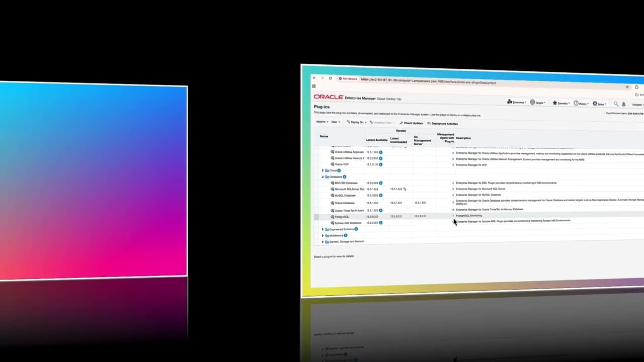Click the Check Updates button
The width and height of the screenshot is (644, 362).
(x=413, y=123)
